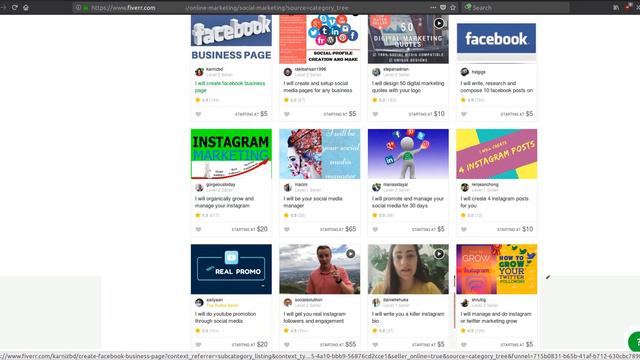640x360 pixels.
Task: Open 'I will write you a killer instagram bio'
Action: (x=408, y=318)
